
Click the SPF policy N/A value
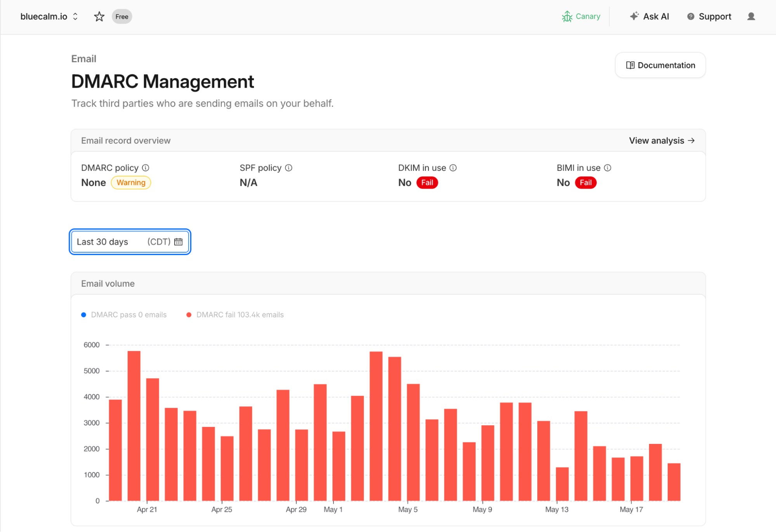pyautogui.click(x=248, y=182)
